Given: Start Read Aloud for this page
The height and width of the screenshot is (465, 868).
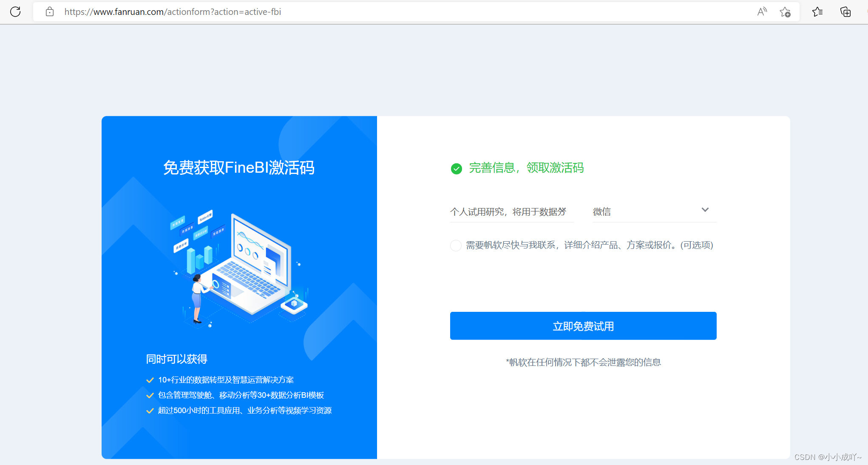Looking at the screenshot, I should [762, 12].
